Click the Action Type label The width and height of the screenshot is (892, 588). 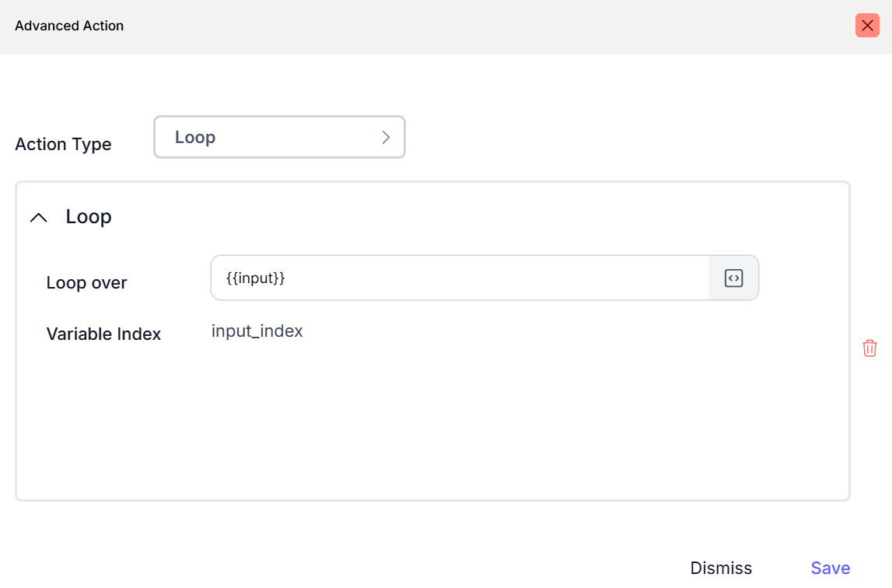[x=63, y=145]
